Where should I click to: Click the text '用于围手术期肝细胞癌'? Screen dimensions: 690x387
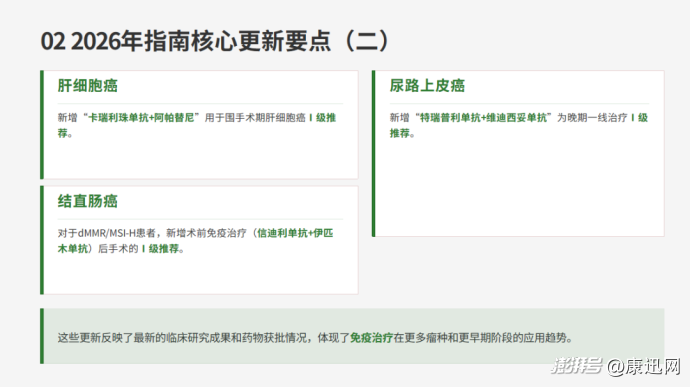tap(255, 118)
